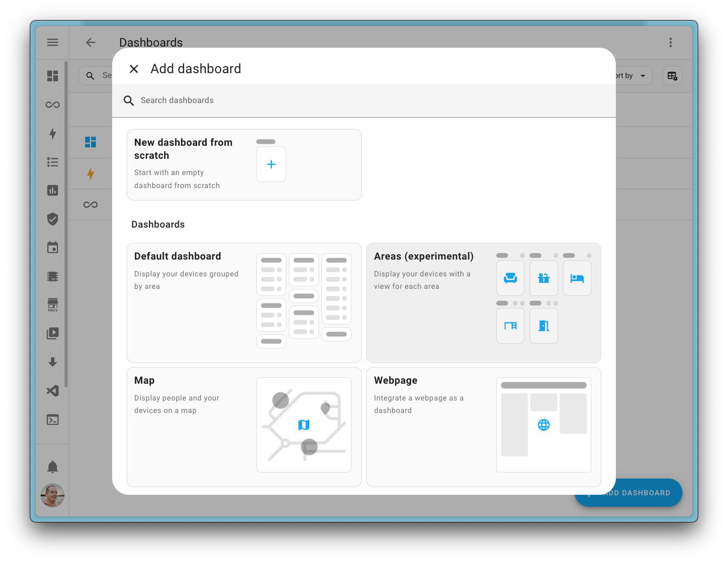The width and height of the screenshot is (728, 562).
Task: Open the Media browser play icon
Action: [x=52, y=333]
